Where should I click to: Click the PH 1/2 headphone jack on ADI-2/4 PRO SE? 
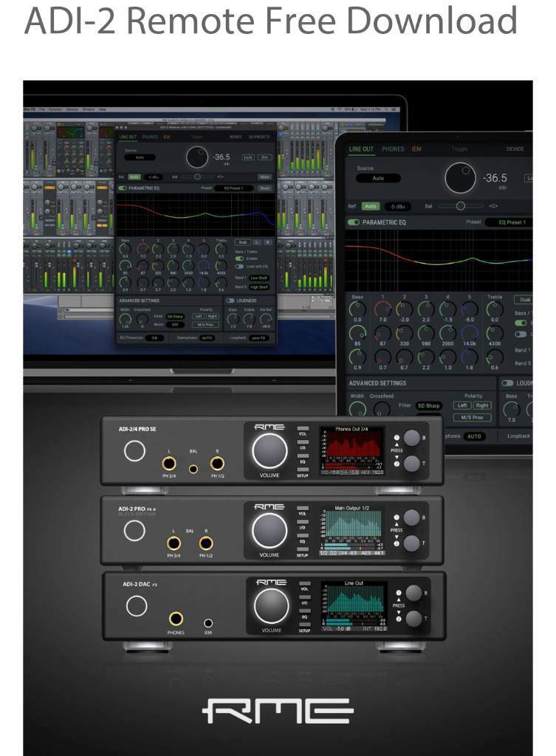(218, 464)
